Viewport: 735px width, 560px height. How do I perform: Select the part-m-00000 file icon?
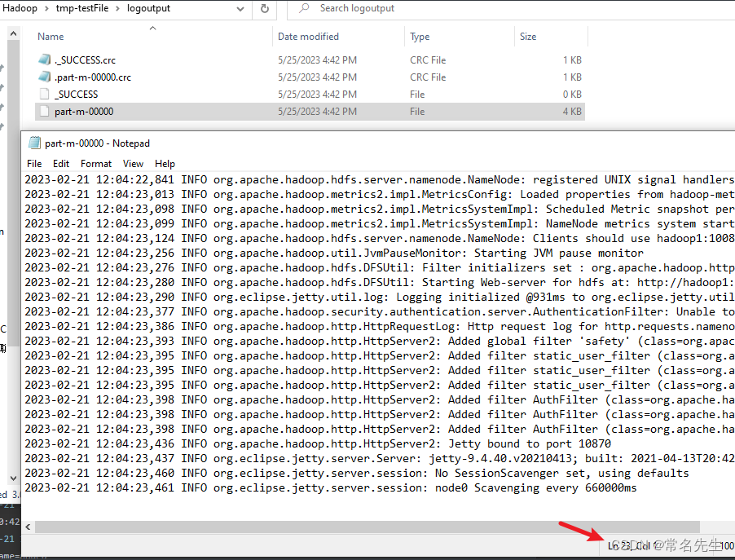click(x=45, y=111)
